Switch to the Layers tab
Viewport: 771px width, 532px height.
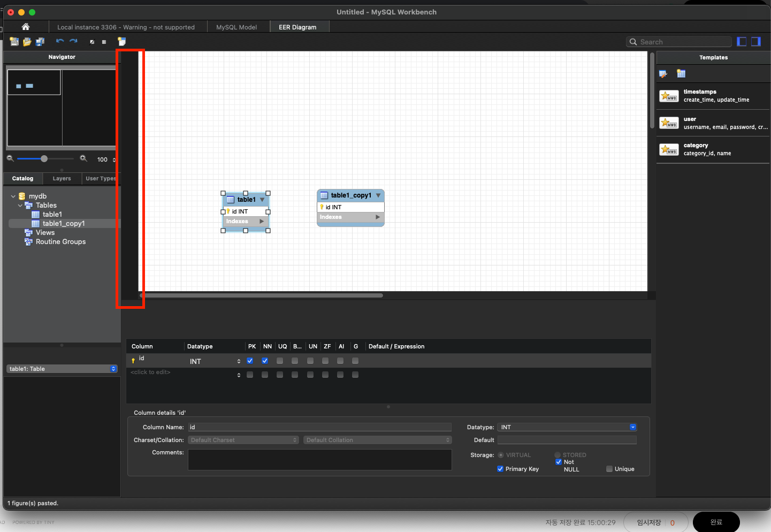(x=62, y=178)
